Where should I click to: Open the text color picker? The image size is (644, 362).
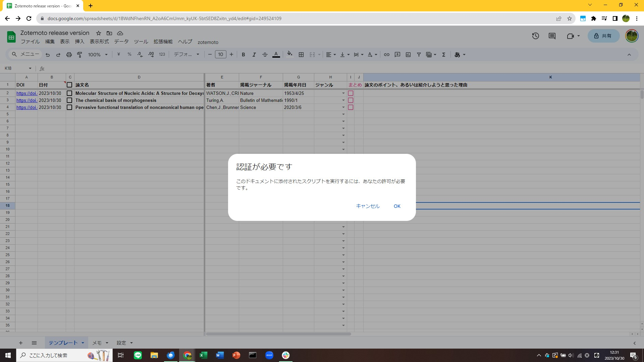[276, 54]
